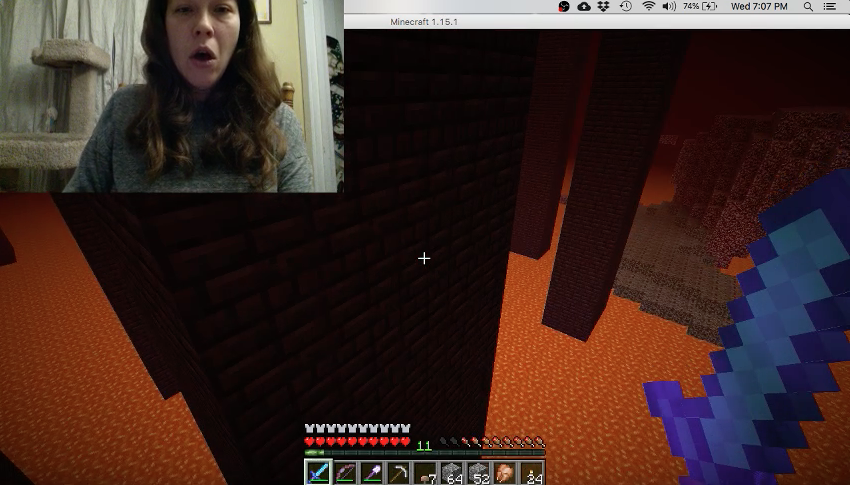Open the Notification Center list icon
850x485 pixels.
830,7
